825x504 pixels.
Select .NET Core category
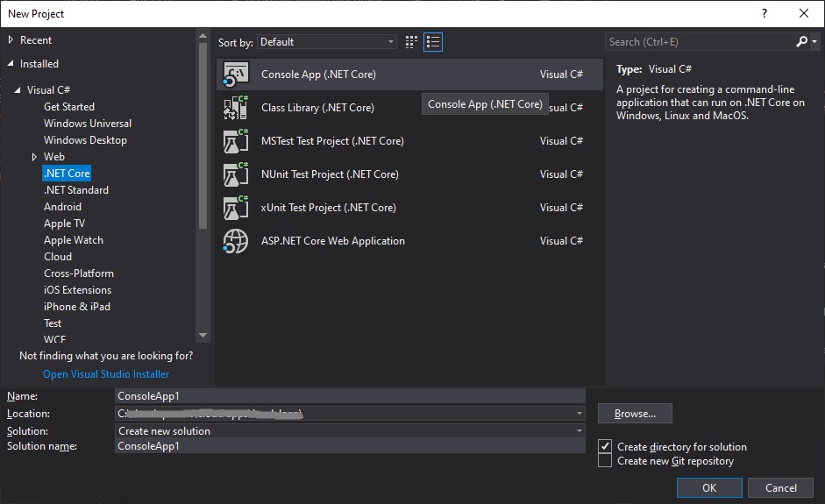(x=67, y=174)
